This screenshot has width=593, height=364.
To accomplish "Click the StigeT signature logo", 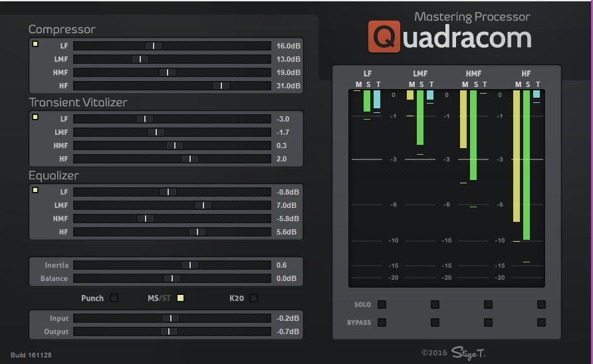I will 468,353.
